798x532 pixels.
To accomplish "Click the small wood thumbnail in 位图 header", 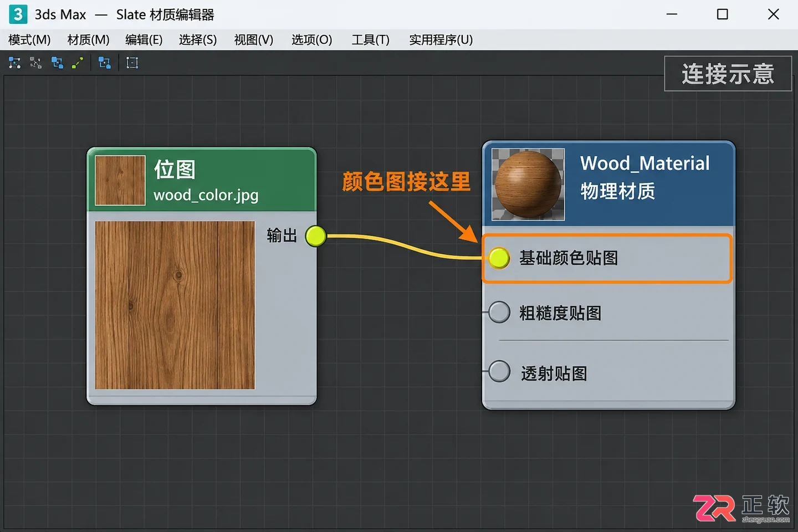I will pyautogui.click(x=120, y=180).
